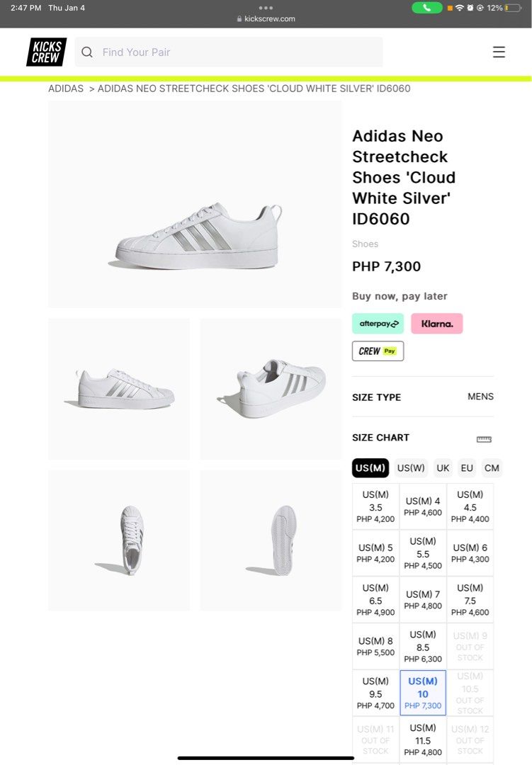Choose size US(M) 7 at PHP 4,800
Image resolution: width=532 pixels, height=765 pixels.
423,600
